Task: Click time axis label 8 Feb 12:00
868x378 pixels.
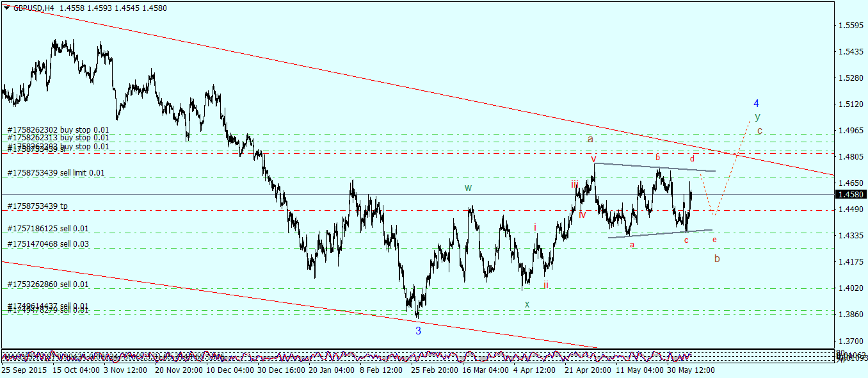Action: pyautogui.click(x=382, y=370)
